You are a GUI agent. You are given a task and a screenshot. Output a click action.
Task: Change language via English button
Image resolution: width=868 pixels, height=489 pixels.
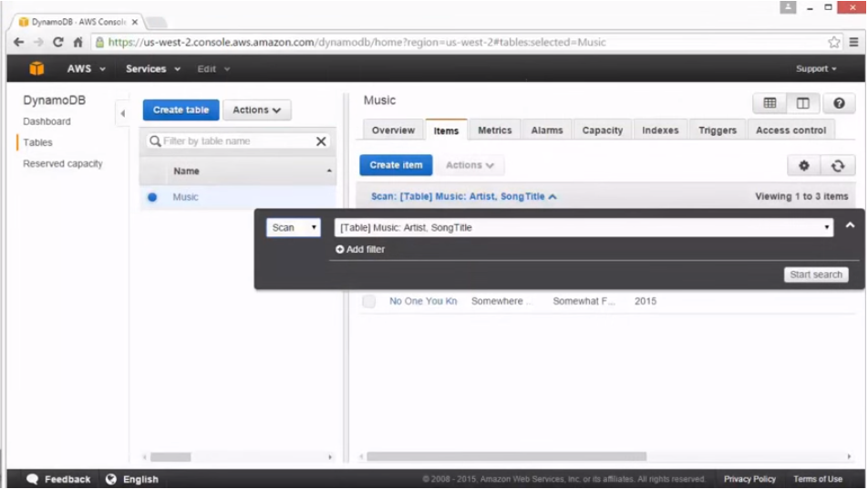pyautogui.click(x=132, y=479)
